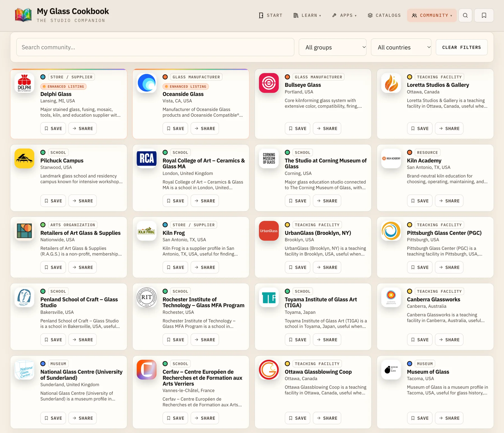Share UrbanGlass (Brooklyn, NY)
Viewport: 504px width, 433px height.
tap(327, 267)
